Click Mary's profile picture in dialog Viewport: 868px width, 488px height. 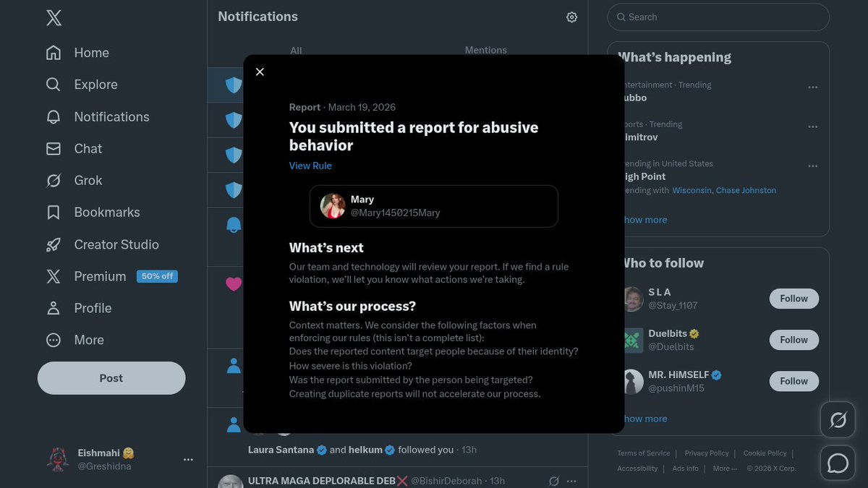click(x=333, y=206)
